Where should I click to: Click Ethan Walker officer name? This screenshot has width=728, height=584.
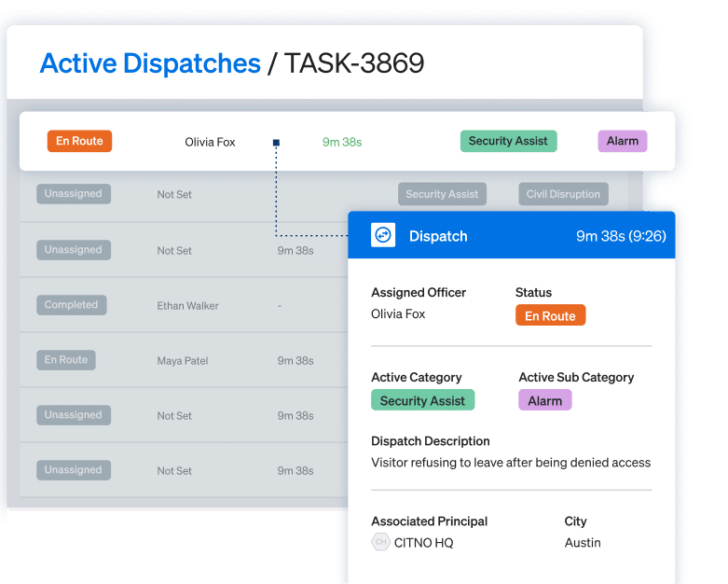[187, 306]
